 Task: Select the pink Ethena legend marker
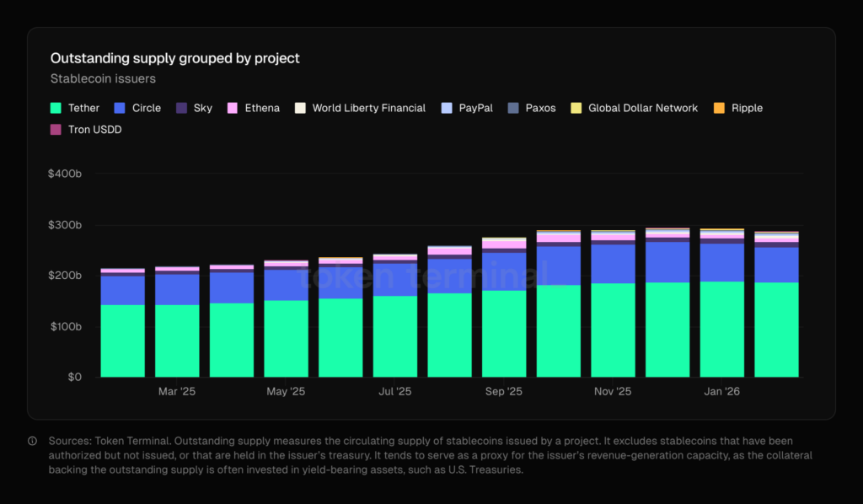click(x=233, y=108)
